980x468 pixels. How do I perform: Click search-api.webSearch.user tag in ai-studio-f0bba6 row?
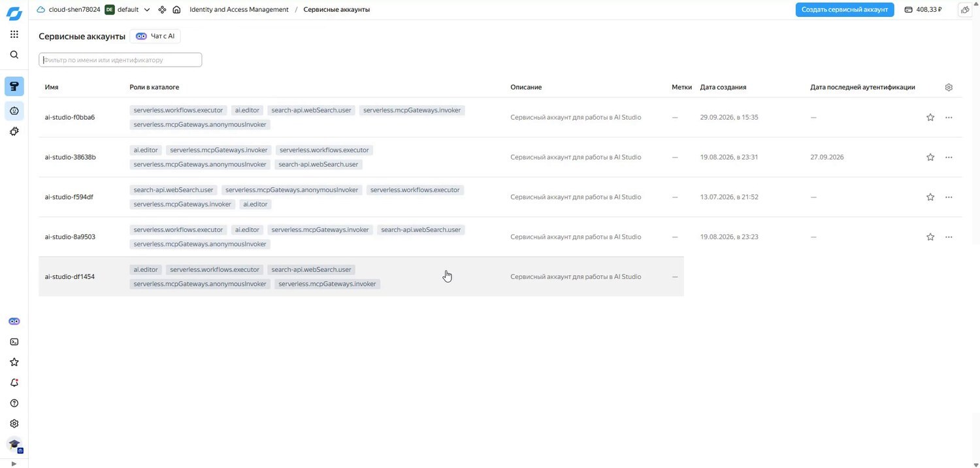(x=311, y=110)
